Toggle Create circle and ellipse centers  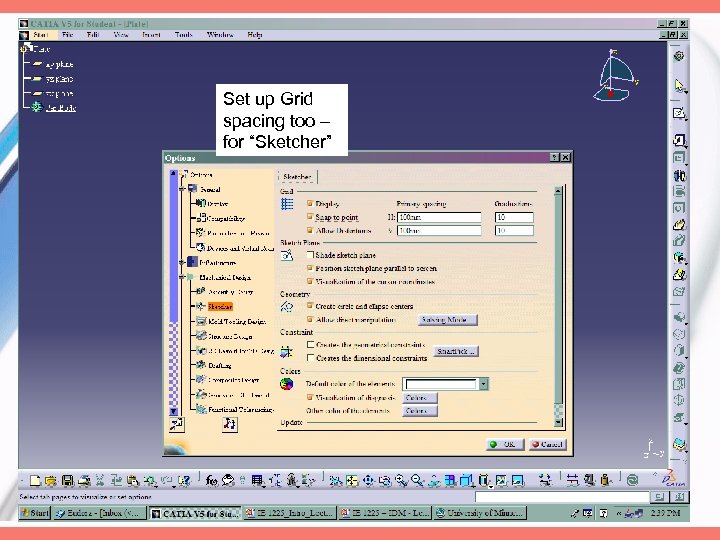point(310,306)
